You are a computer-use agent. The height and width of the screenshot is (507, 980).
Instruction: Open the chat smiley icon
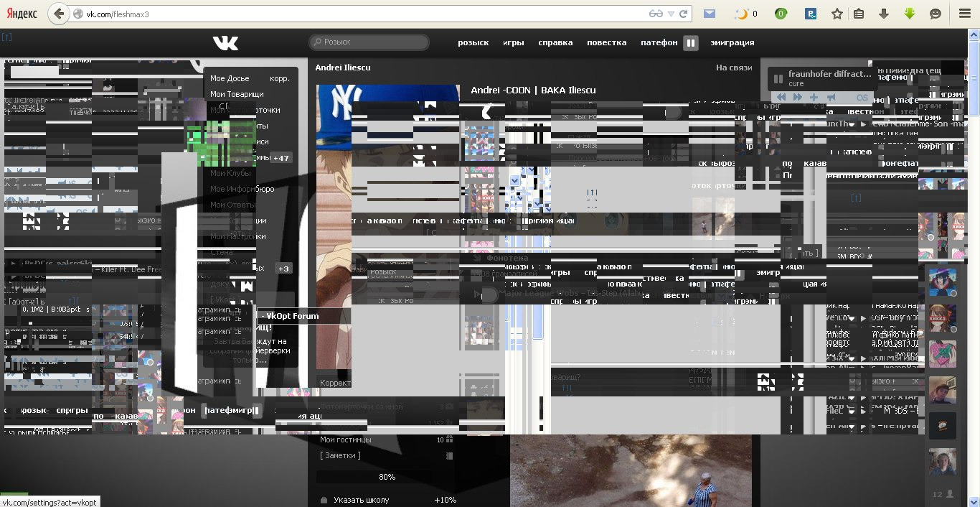936,14
